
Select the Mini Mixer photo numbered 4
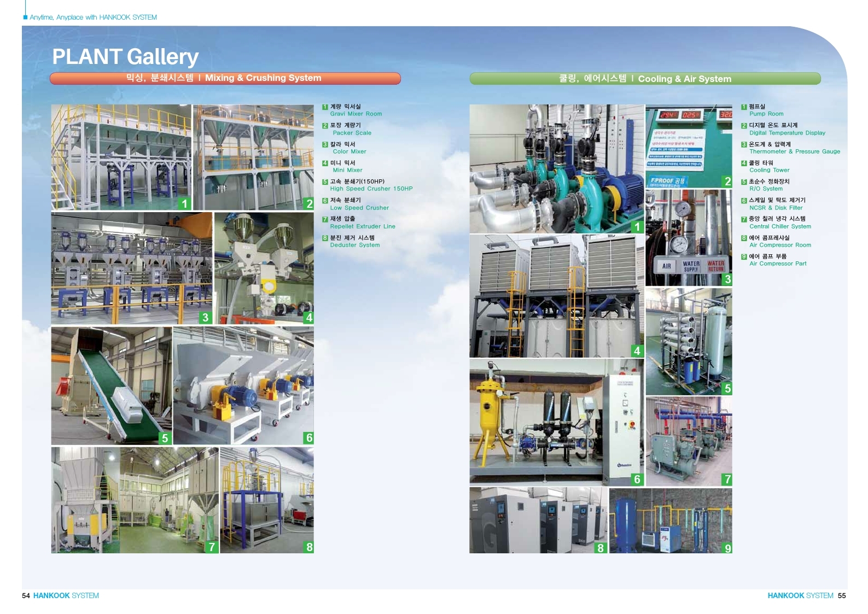(x=264, y=268)
